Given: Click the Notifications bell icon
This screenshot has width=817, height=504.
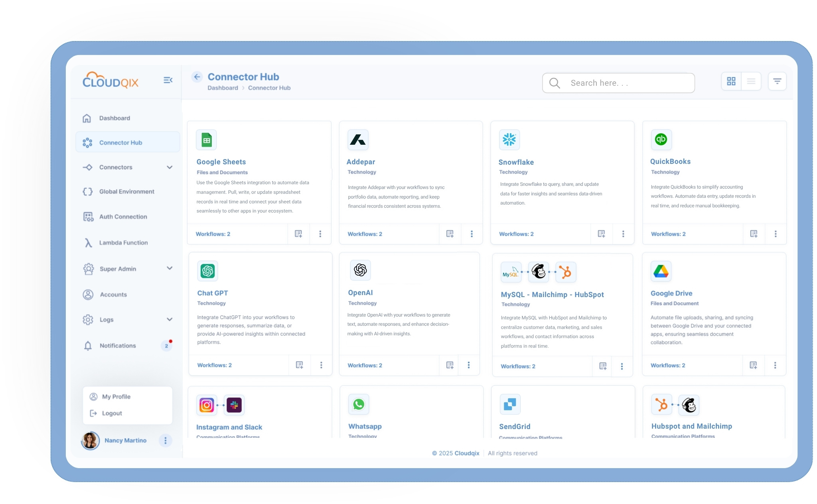Looking at the screenshot, I should 88,346.
